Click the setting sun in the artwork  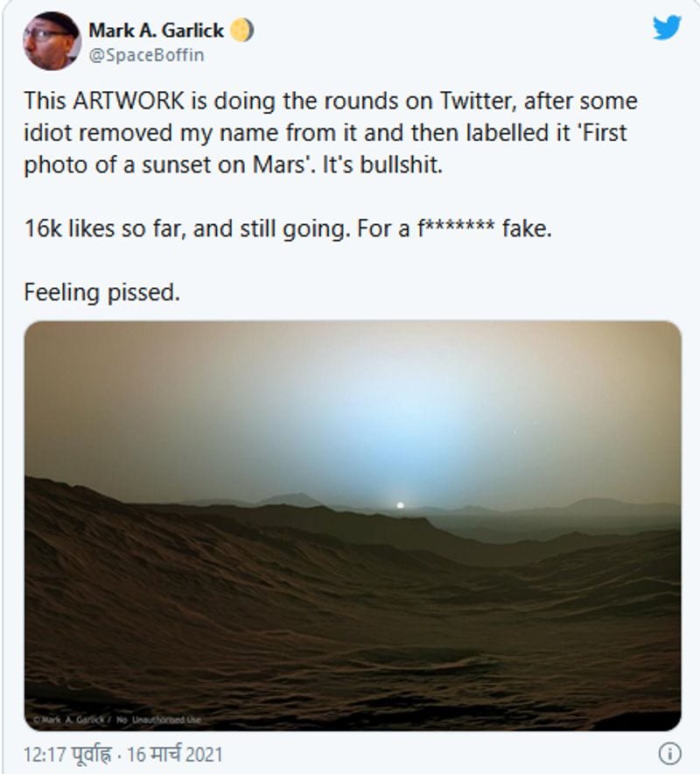400,505
